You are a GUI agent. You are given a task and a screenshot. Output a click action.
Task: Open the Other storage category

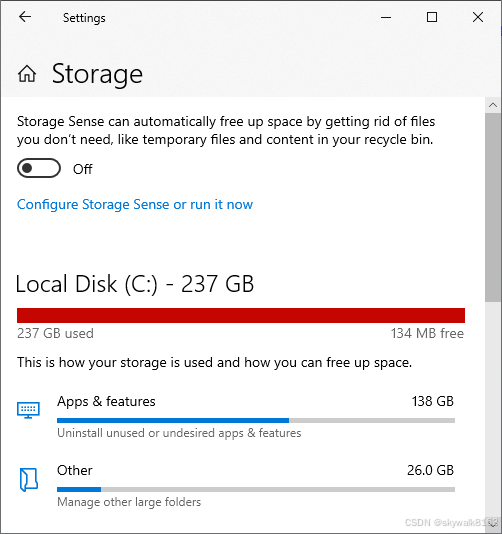pos(236,486)
